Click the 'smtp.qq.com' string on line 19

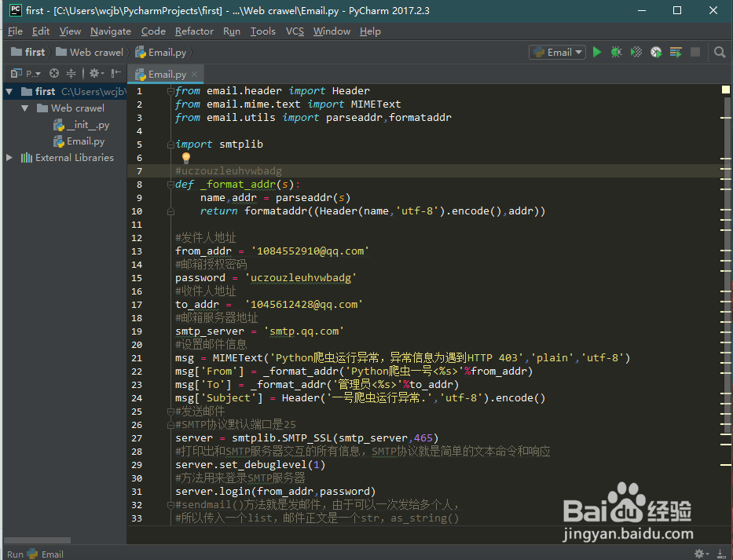[304, 331]
